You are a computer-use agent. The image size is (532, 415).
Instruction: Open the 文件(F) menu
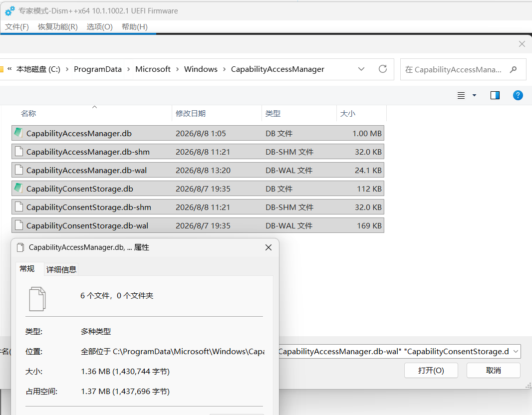coord(16,27)
